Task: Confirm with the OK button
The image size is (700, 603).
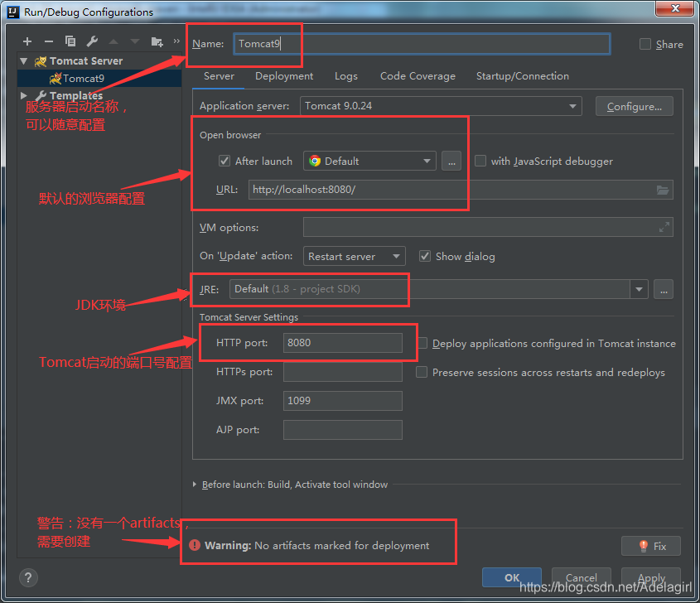Action: coord(512,577)
